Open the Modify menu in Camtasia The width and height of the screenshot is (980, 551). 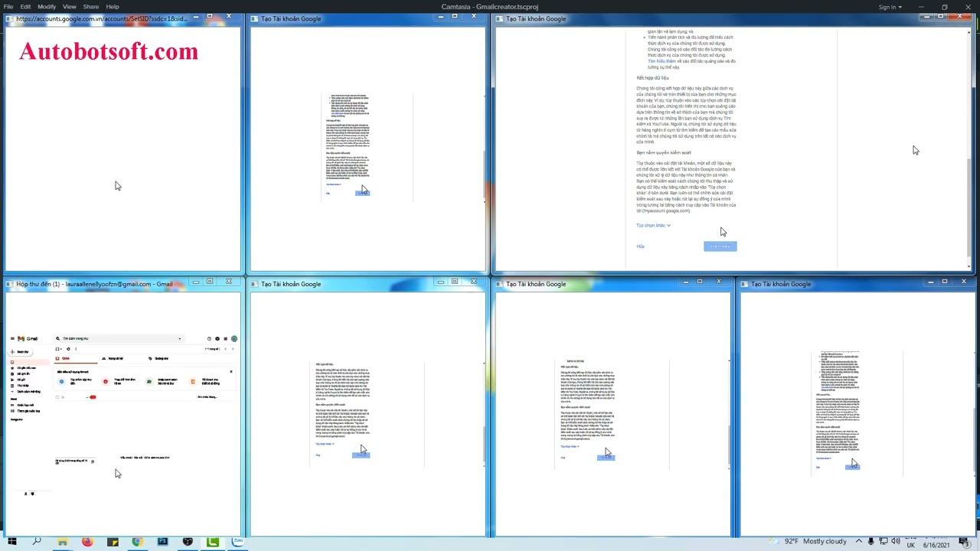[x=47, y=6]
